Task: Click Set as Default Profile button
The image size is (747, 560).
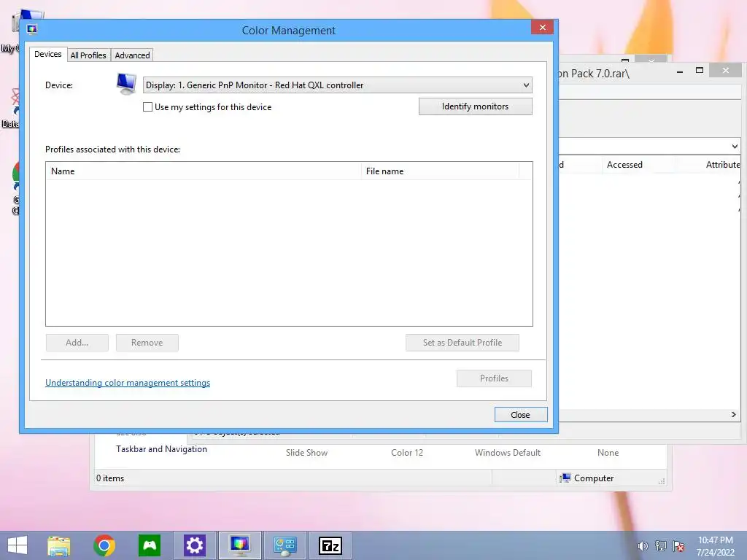Action: [x=462, y=343]
